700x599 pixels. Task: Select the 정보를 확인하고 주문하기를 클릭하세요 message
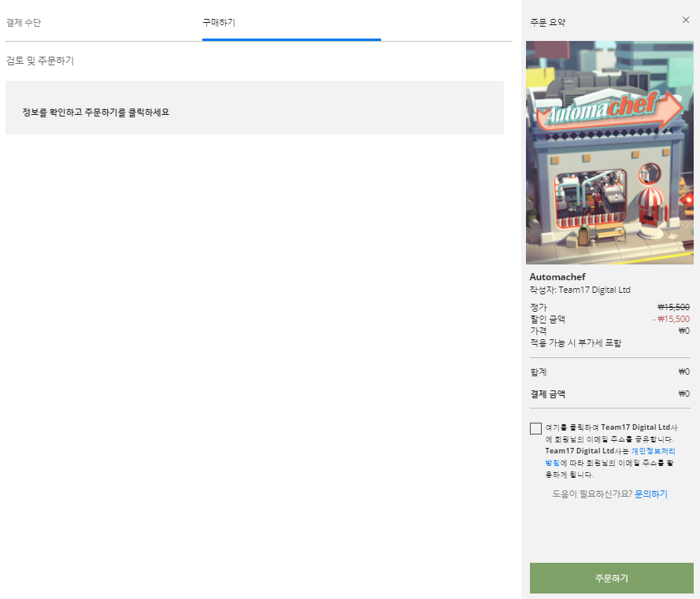tap(95, 112)
